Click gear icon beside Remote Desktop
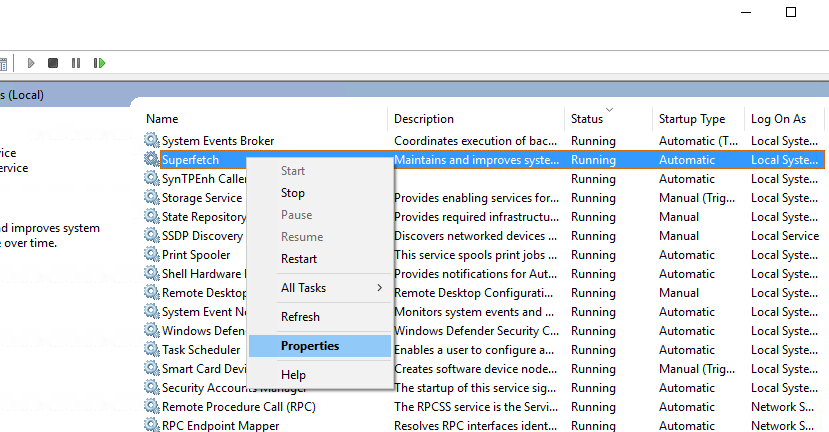This screenshot has width=829, height=432. [152, 292]
